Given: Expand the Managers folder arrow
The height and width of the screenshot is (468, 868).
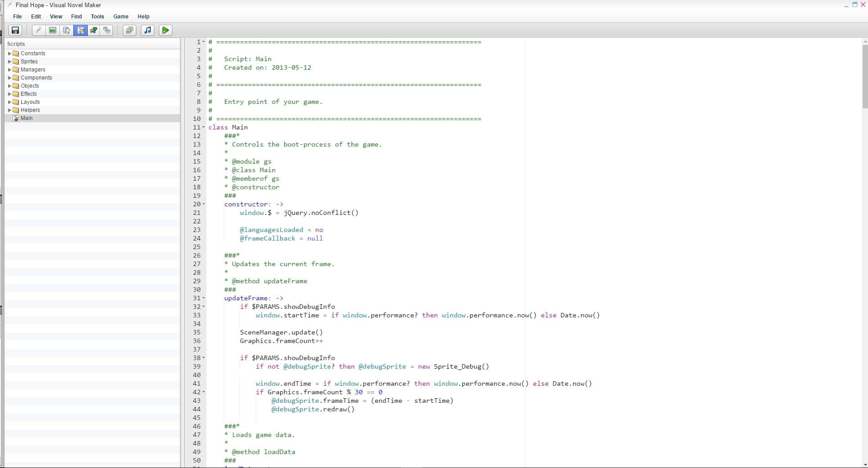Looking at the screenshot, I should tap(10, 70).
